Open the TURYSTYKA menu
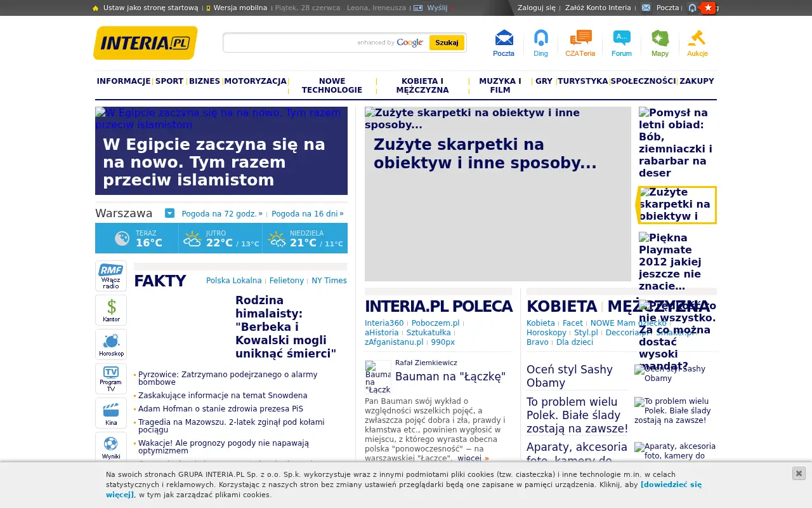Screen dimensions: 812x508 (x=583, y=81)
